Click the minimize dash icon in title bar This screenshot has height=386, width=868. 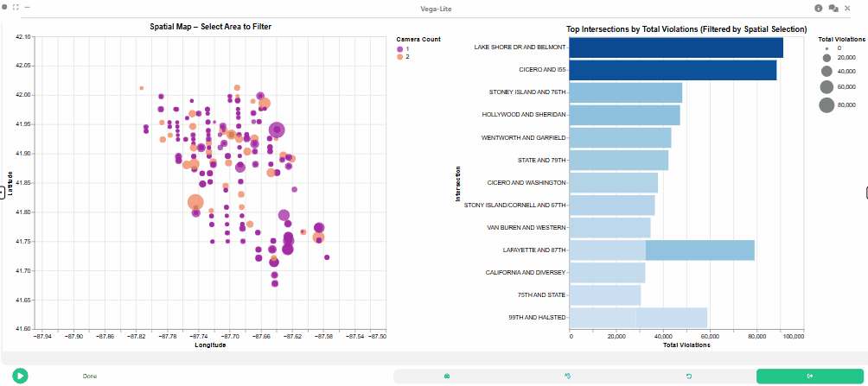pyautogui.click(x=27, y=8)
